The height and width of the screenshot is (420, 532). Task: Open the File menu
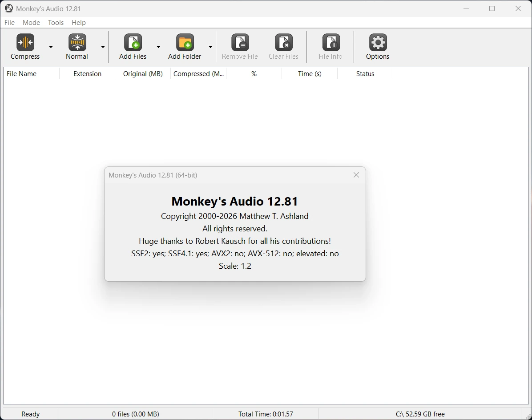click(9, 22)
